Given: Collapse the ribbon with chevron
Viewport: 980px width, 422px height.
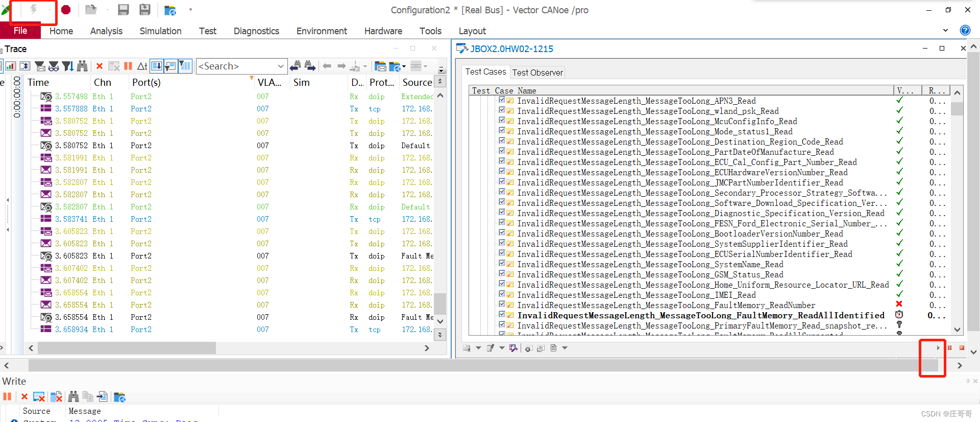Looking at the screenshot, I should [x=945, y=30].
